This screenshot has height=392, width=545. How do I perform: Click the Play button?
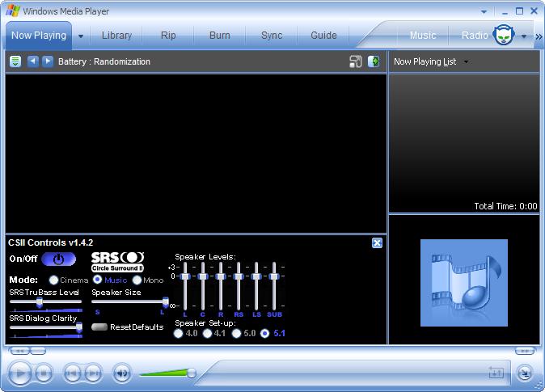[x=20, y=373]
